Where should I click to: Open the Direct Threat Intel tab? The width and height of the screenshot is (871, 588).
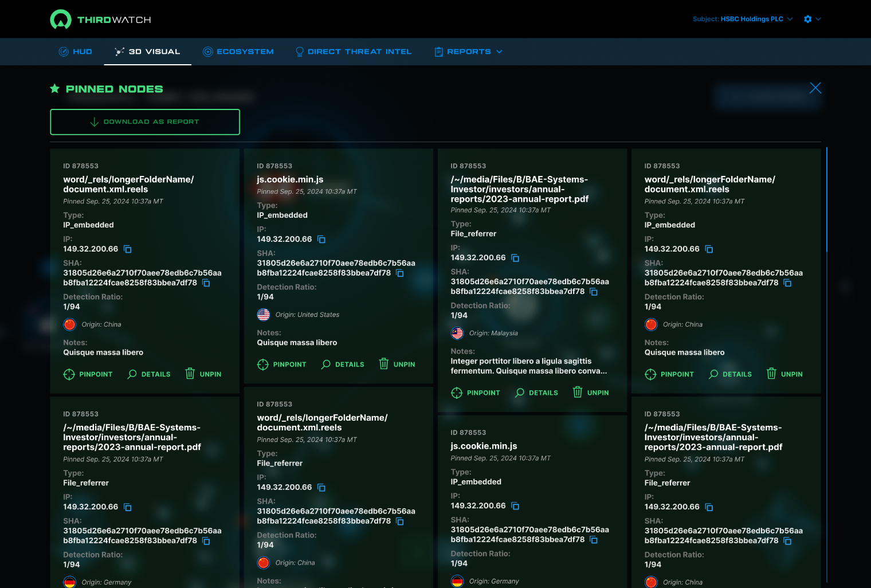pyautogui.click(x=354, y=52)
